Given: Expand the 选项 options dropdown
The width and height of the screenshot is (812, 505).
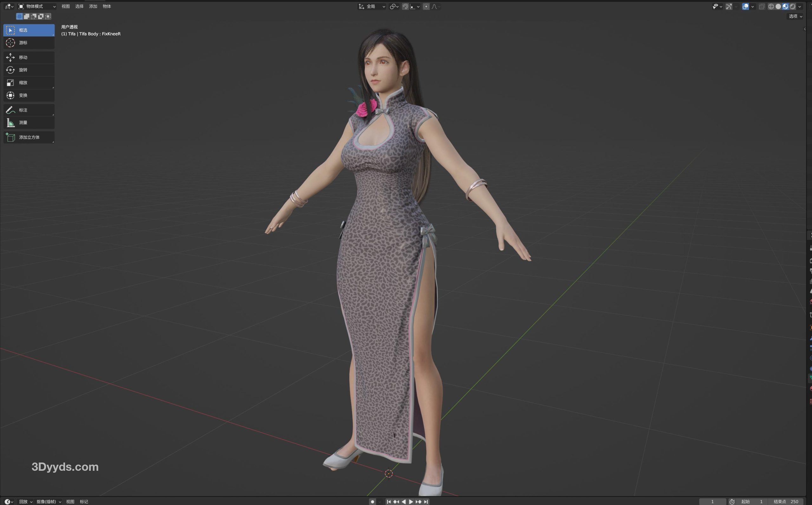Looking at the screenshot, I should 795,16.
